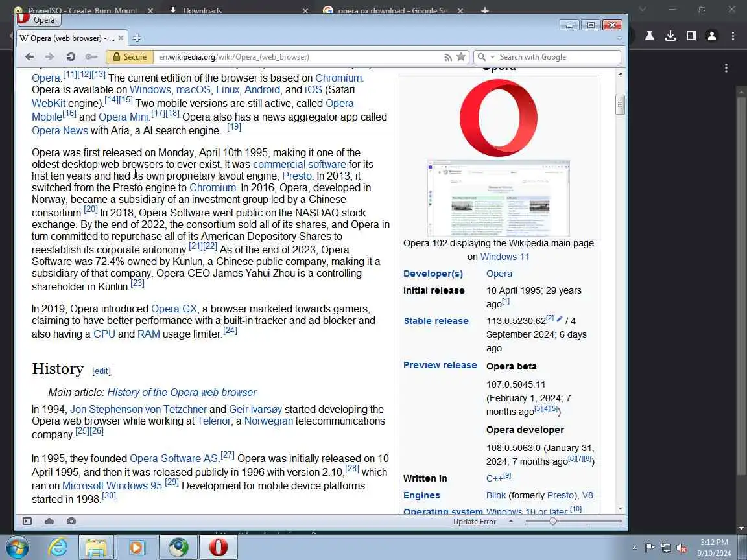
Task: Click citation reference [24]
Action: (230, 331)
